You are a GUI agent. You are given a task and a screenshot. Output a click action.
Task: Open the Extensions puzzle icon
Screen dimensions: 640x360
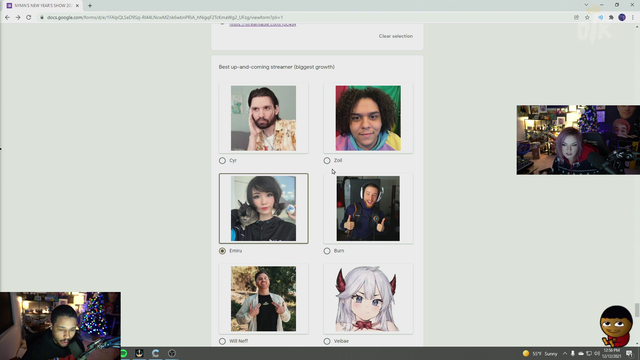pyautogui.click(x=611, y=18)
